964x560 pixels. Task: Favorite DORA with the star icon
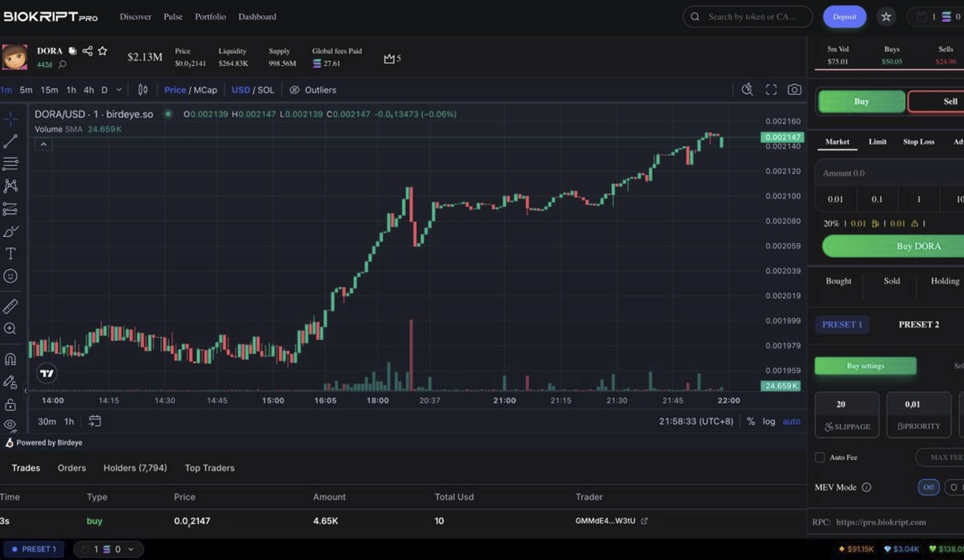tap(102, 51)
